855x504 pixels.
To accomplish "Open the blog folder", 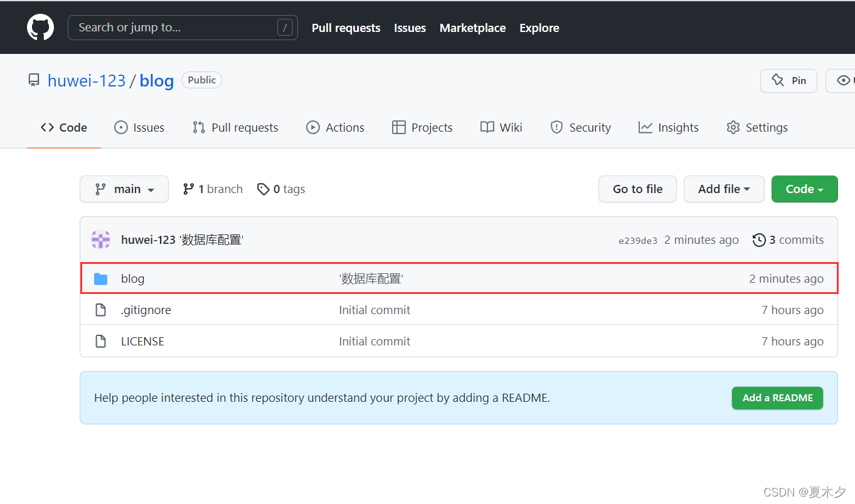I will 132,279.
